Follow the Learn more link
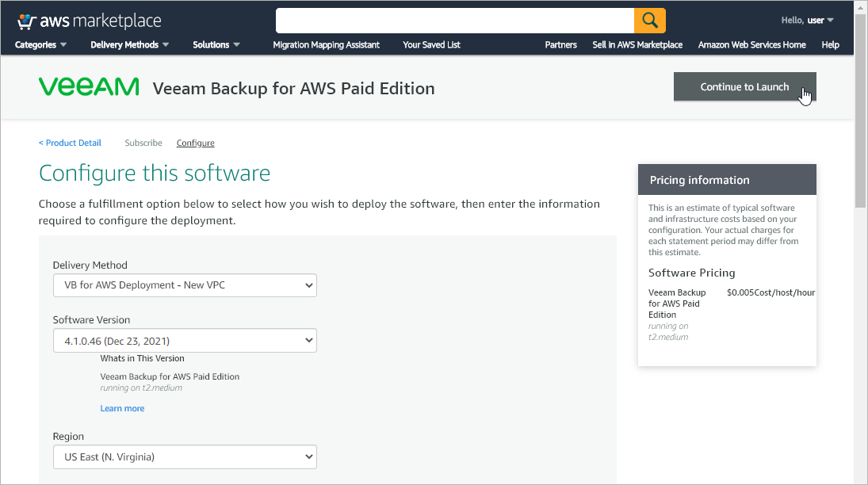The image size is (868, 485). (122, 408)
